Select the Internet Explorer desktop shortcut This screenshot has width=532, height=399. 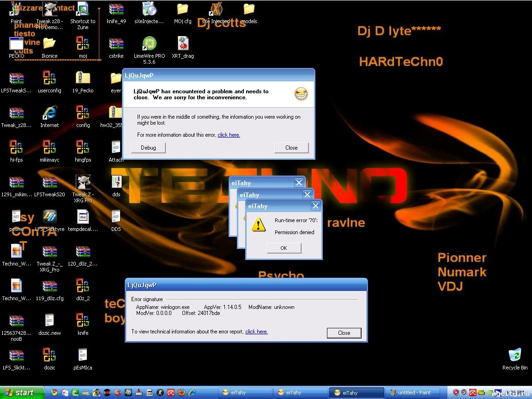[49, 117]
